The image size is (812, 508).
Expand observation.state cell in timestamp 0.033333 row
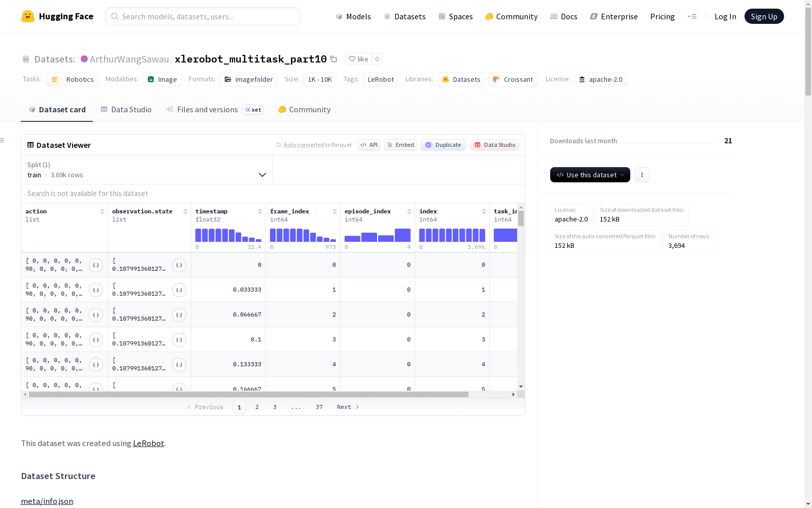[x=179, y=290]
